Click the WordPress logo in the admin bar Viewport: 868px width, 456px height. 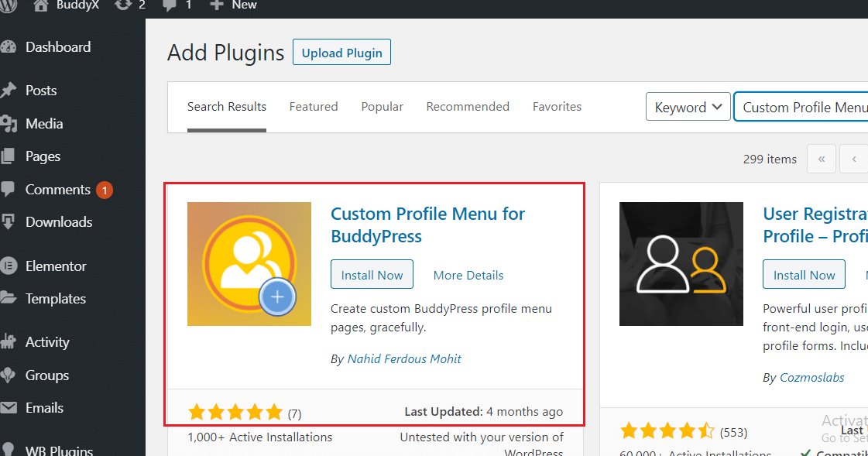pyautogui.click(x=9, y=6)
